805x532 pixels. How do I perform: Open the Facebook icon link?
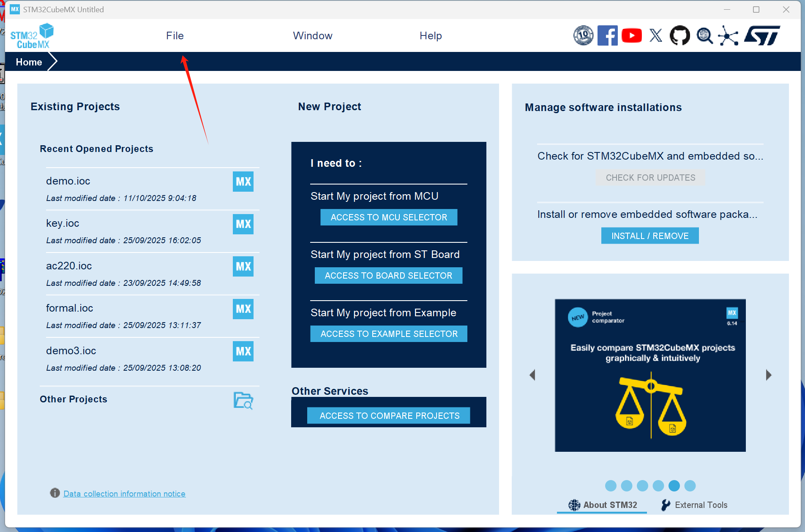pyautogui.click(x=608, y=35)
